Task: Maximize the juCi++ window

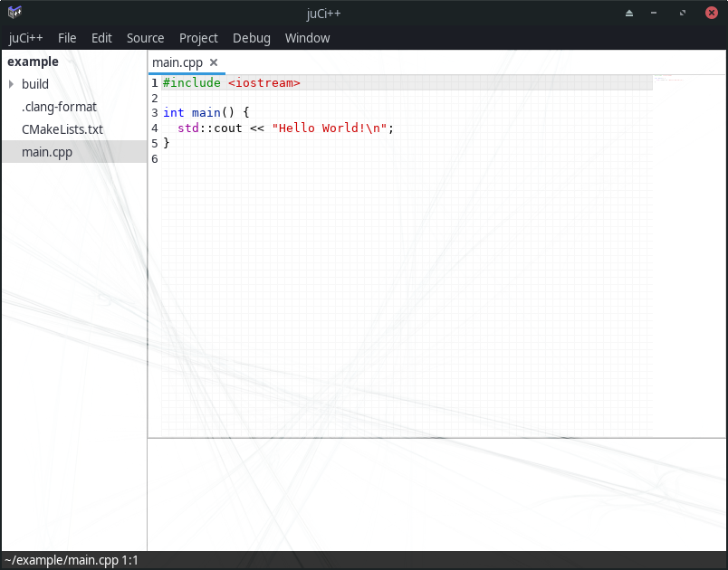Action: pos(683,13)
